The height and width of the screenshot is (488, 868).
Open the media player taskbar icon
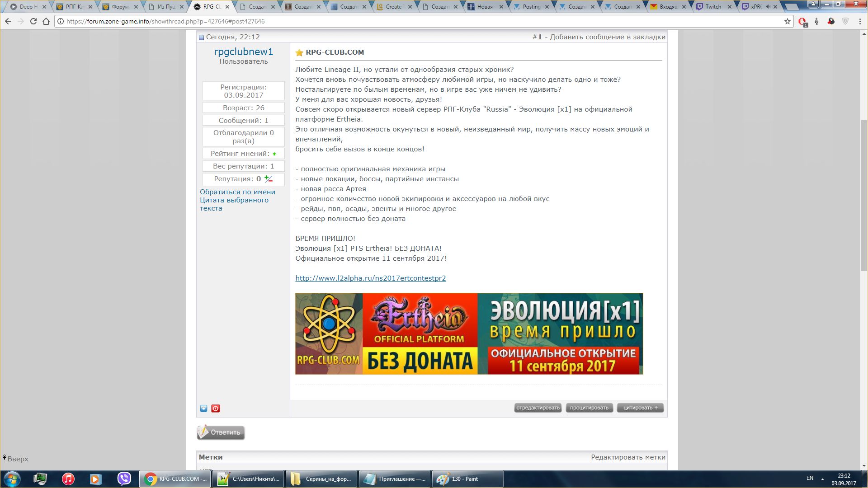point(96,479)
